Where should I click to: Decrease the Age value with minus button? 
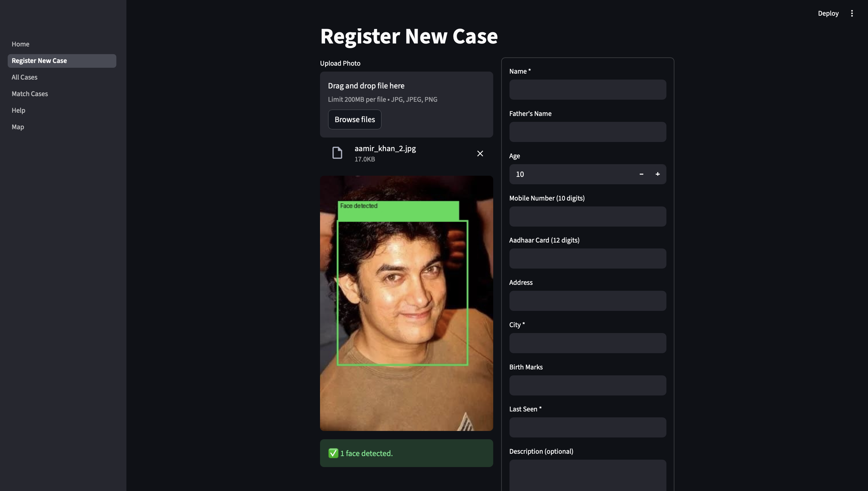pyautogui.click(x=641, y=174)
